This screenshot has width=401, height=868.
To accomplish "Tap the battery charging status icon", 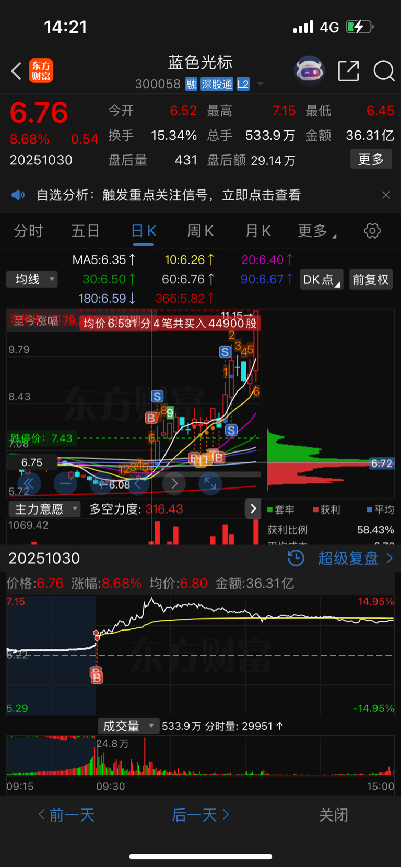I will (x=359, y=27).
